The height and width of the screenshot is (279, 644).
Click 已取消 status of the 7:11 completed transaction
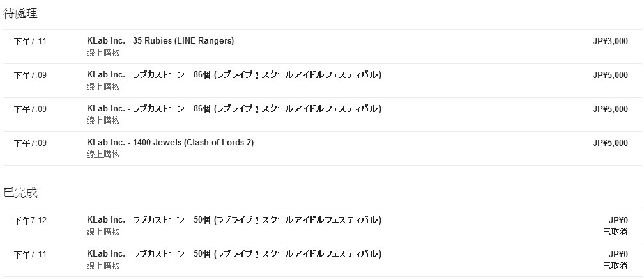pos(615,266)
